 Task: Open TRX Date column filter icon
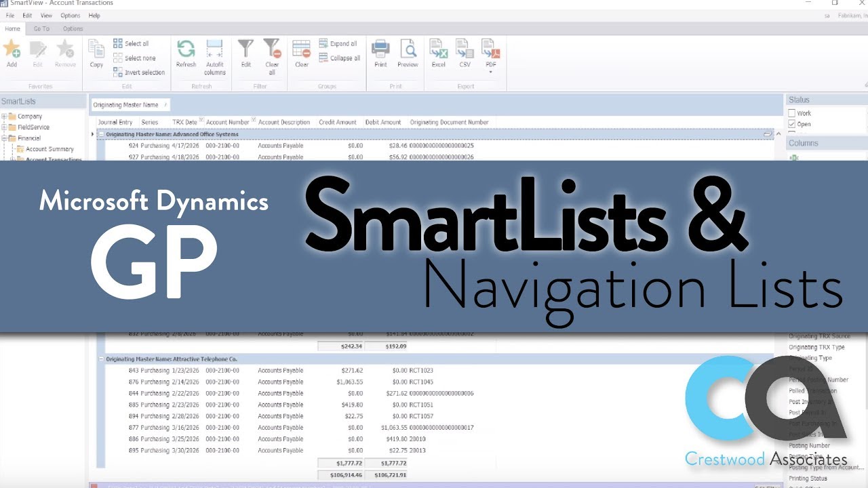click(201, 120)
